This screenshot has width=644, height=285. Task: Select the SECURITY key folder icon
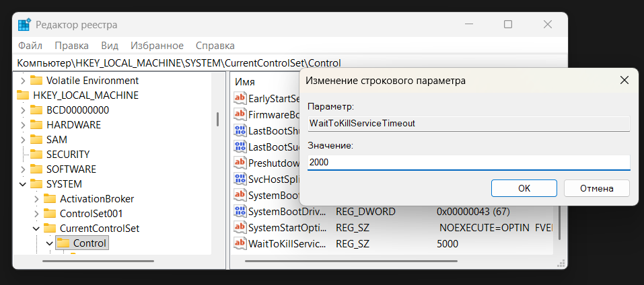click(x=36, y=154)
